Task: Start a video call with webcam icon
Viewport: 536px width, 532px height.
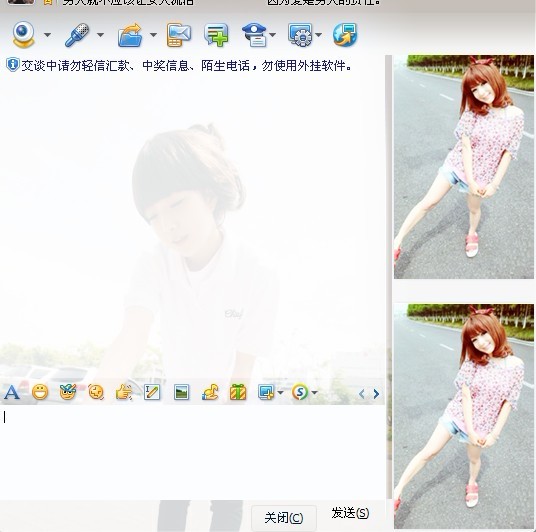Action: tap(23, 35)
